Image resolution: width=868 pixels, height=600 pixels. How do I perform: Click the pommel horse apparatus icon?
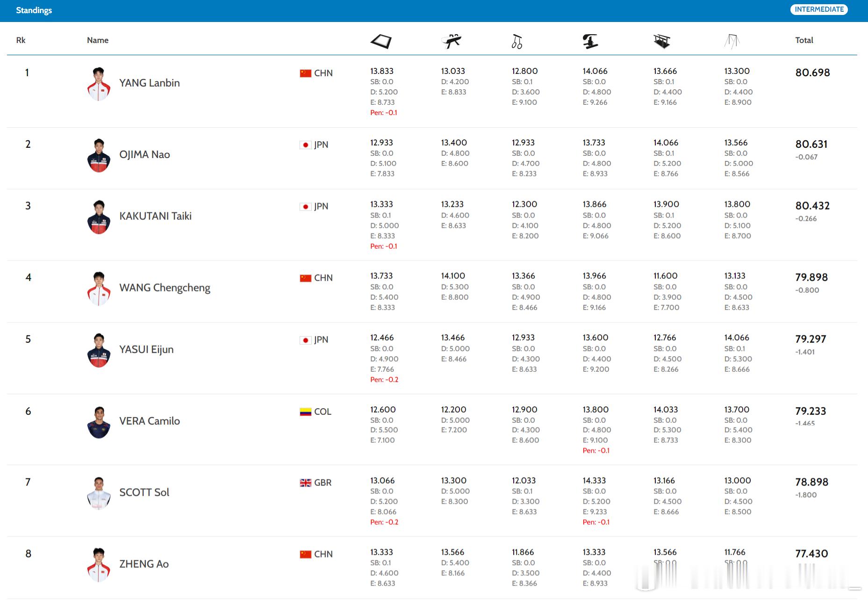click(452, 41)
